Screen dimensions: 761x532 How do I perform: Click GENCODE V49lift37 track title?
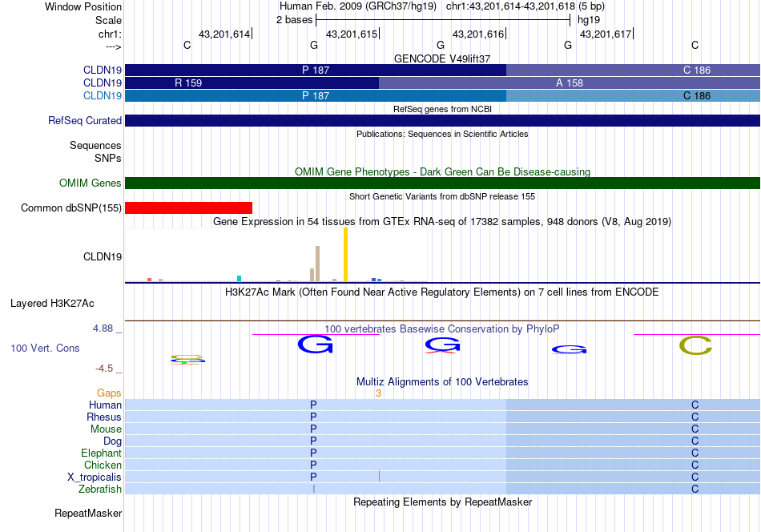coord(442,58)
